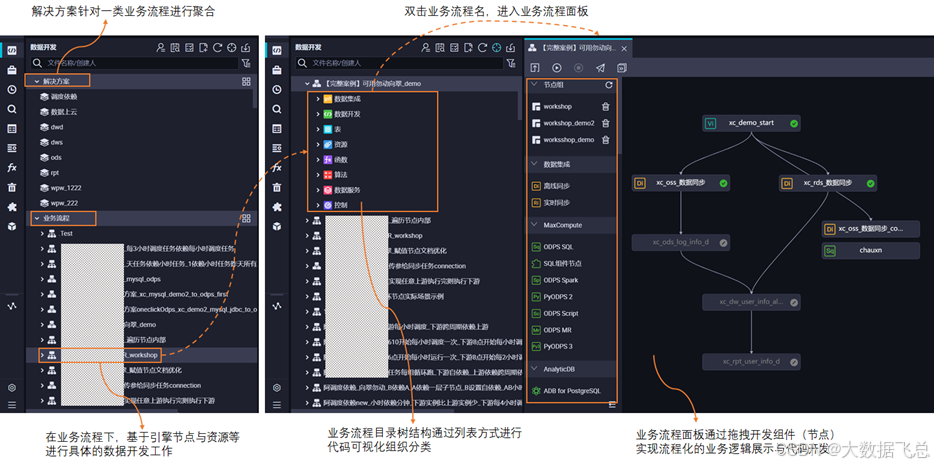Click the run (play) button in canvas toolbar
The image size is (934, 465).
(x=557, y=68)
